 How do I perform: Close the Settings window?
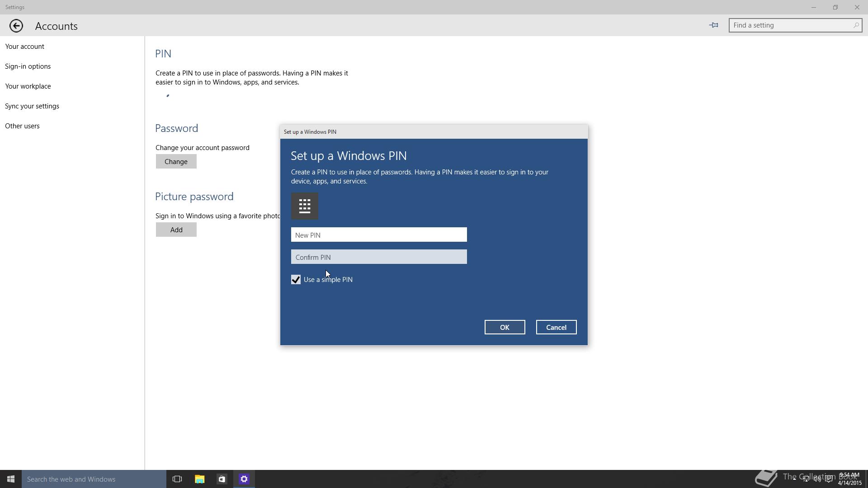pyautogui.click(x=857, y=7)
